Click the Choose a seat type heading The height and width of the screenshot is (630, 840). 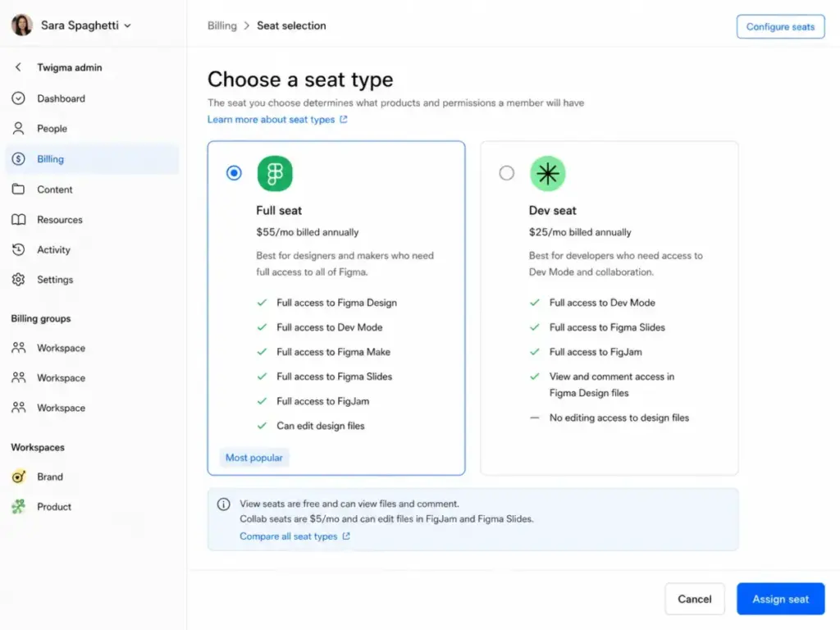pos(300,80)
